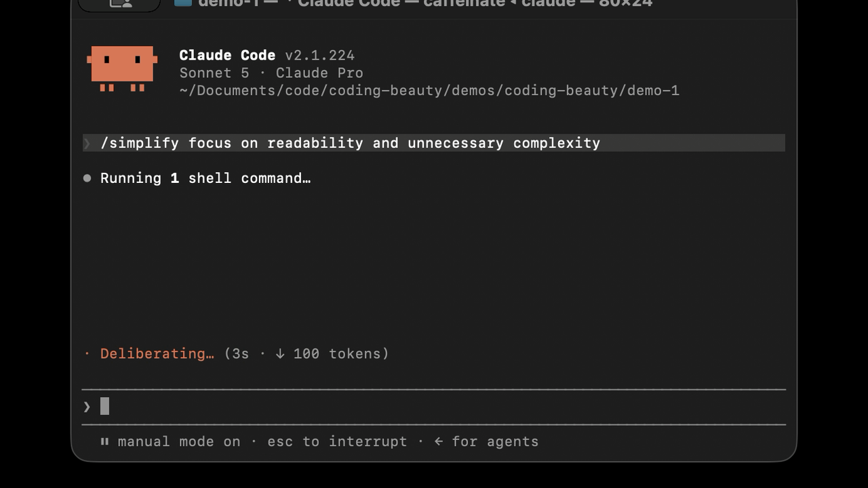Click the "Claude Code" title text
The image size is (868, 488).
(227, 56)
